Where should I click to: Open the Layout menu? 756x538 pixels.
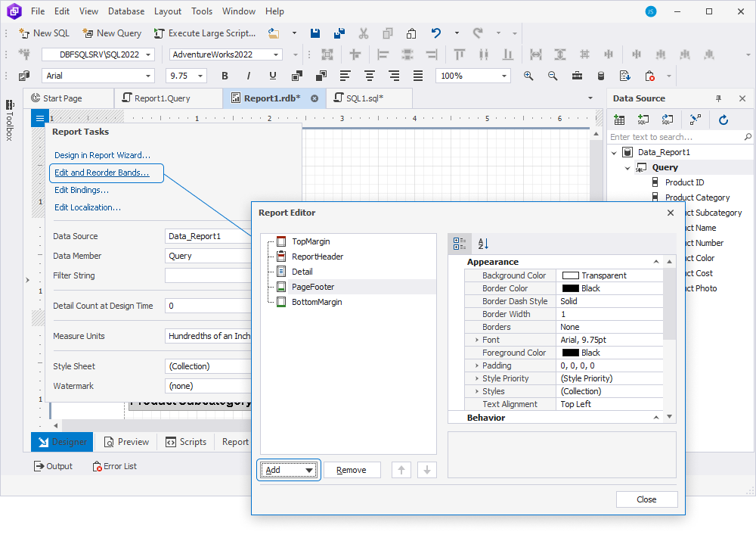click(168, 11)
